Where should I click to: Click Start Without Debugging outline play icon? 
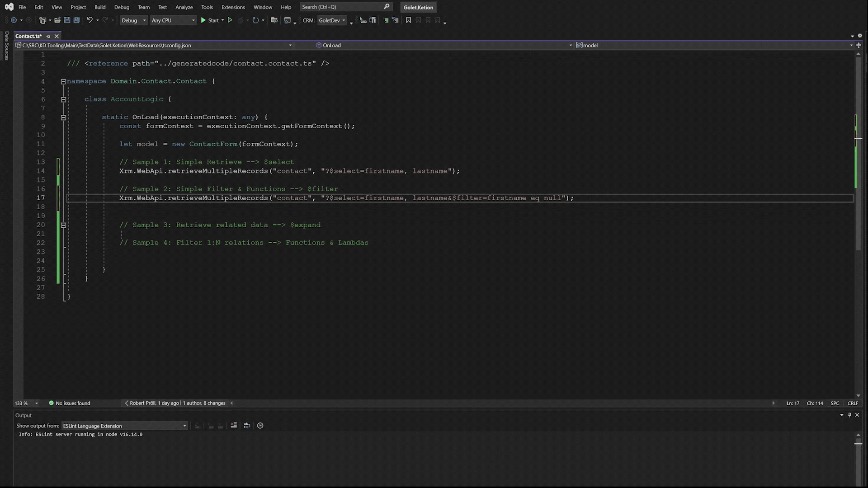(x=230, y=20)
